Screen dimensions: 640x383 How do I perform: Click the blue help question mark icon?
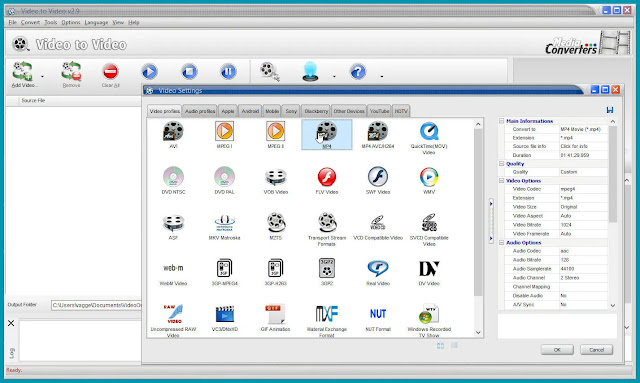click(358, 72)
